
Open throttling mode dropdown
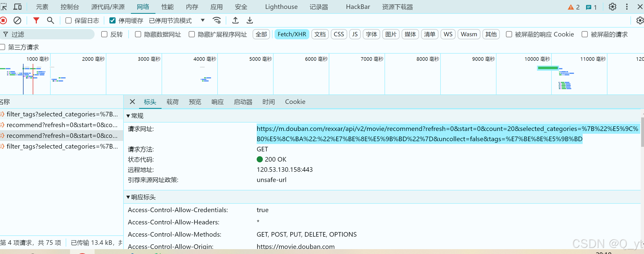[x=177, y=20]
